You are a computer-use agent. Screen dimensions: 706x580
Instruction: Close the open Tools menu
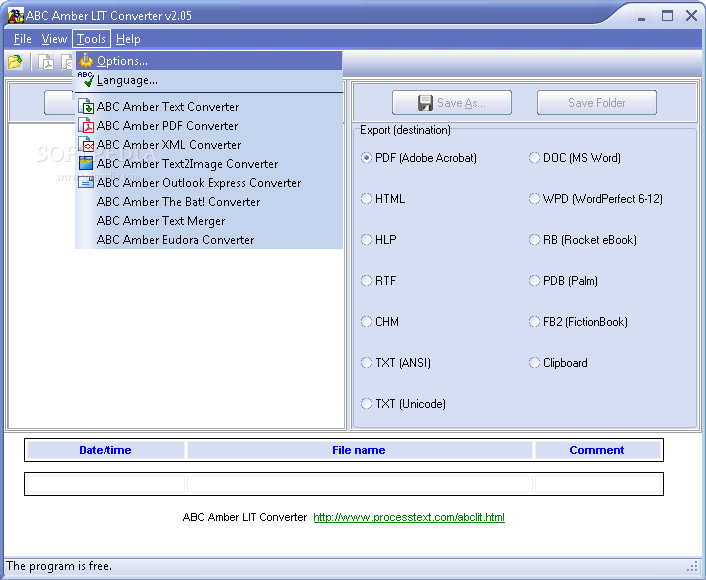click(x=91, y=39)
